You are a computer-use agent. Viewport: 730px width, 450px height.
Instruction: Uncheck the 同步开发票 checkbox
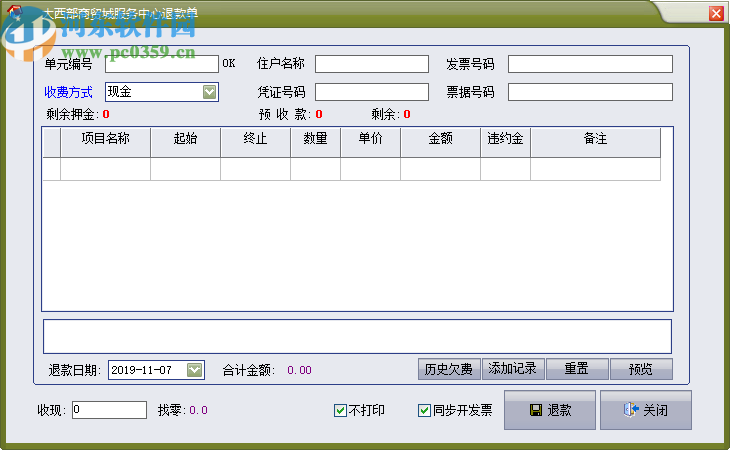(424, 410)
